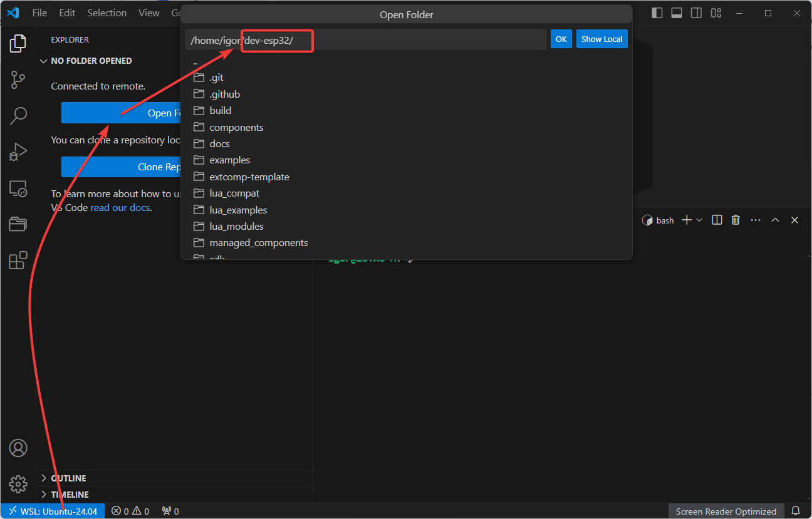Open the Search view
Viewport: 812px width, 519px height.
18,115
